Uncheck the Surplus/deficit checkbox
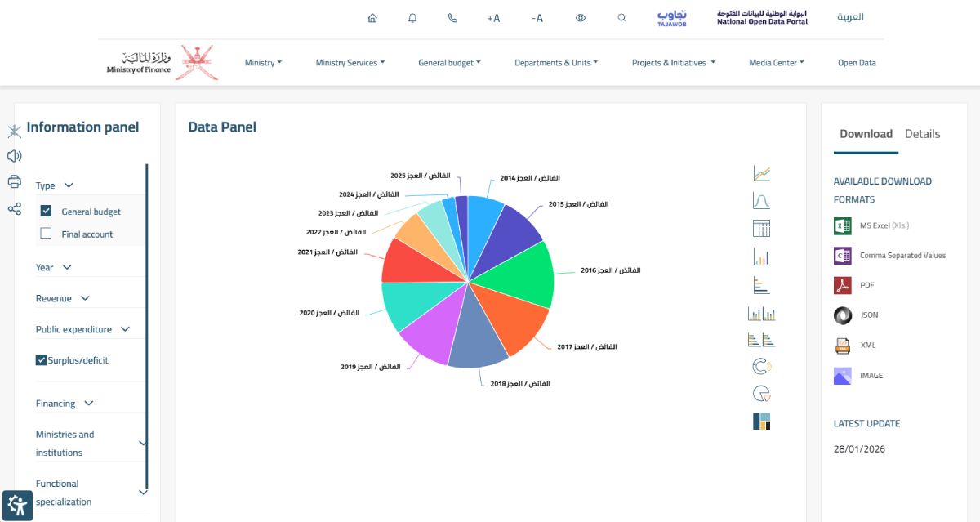Screen dimensions: 980x522 pos(42,359)
